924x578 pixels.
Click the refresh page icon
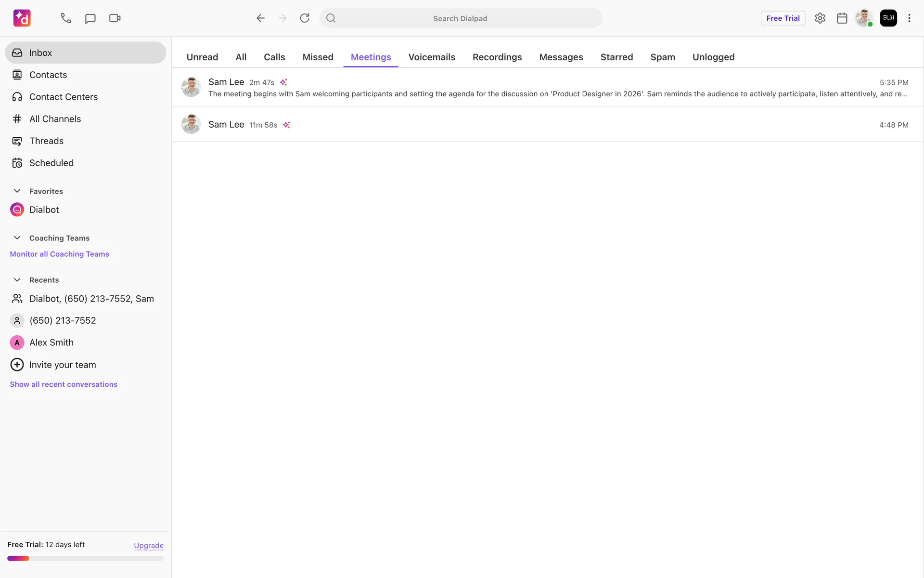click(x=305, y=18)
